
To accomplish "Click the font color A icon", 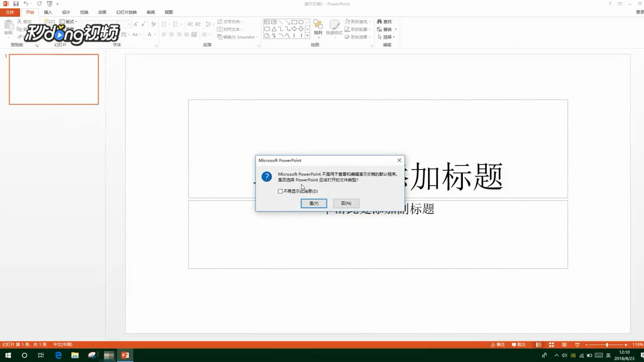I will point(150,34).
